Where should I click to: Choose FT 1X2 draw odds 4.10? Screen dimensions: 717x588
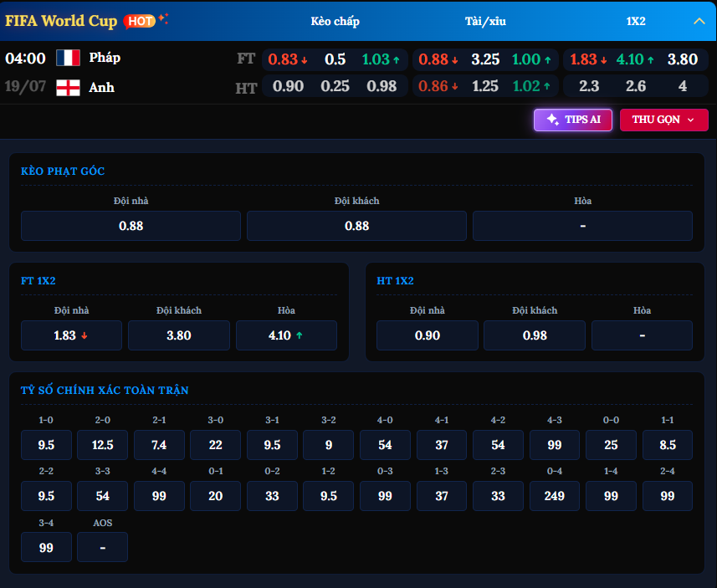pos(286,335)
